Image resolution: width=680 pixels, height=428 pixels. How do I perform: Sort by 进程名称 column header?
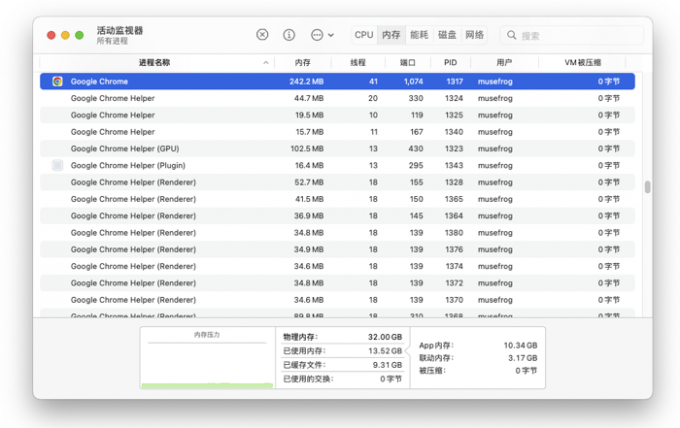click(154, 62)
